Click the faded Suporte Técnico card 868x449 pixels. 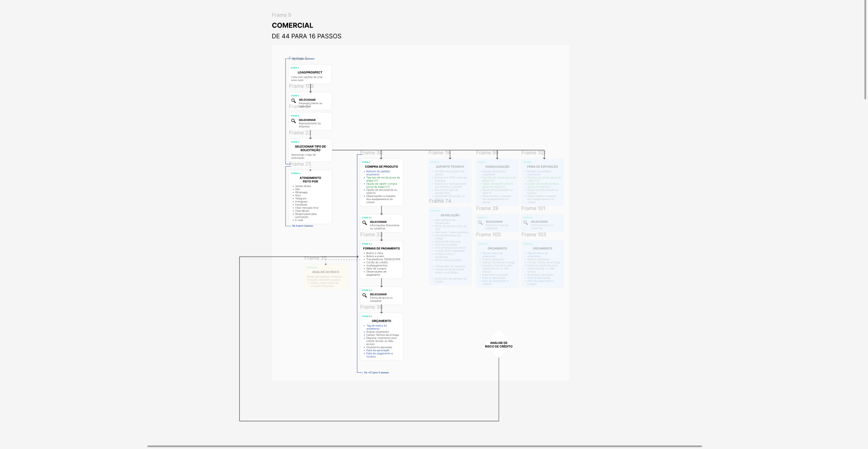tap(450, 180)
